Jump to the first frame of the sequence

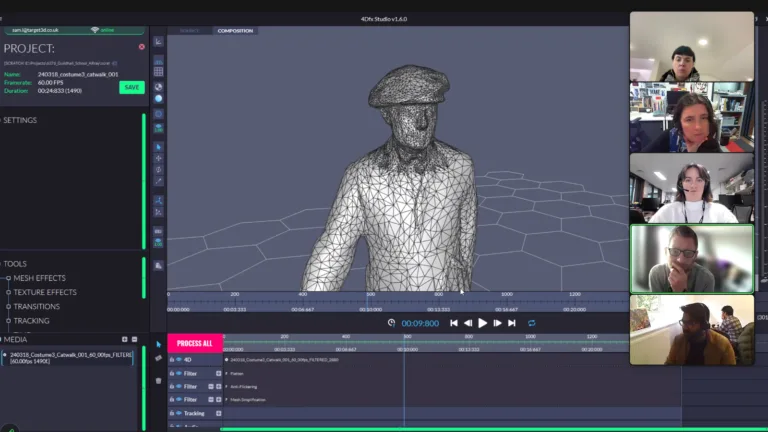click(454, 323)
